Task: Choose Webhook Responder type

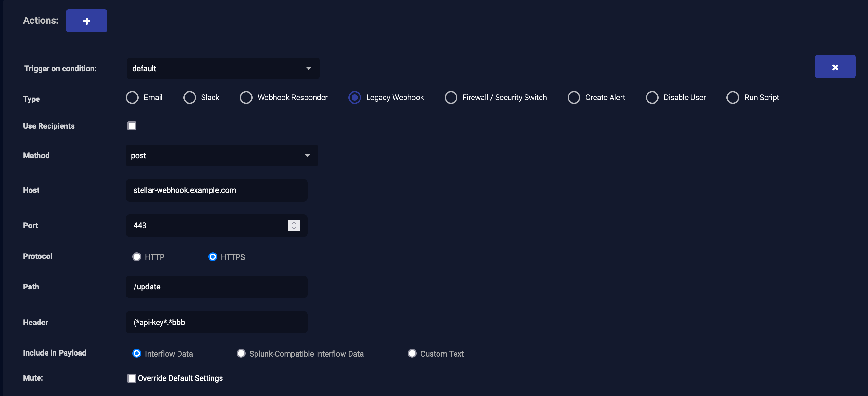Action: tap(246, 98)
